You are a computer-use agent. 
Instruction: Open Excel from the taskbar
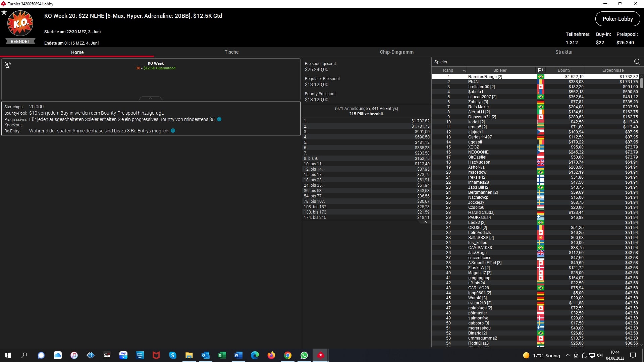222,355
